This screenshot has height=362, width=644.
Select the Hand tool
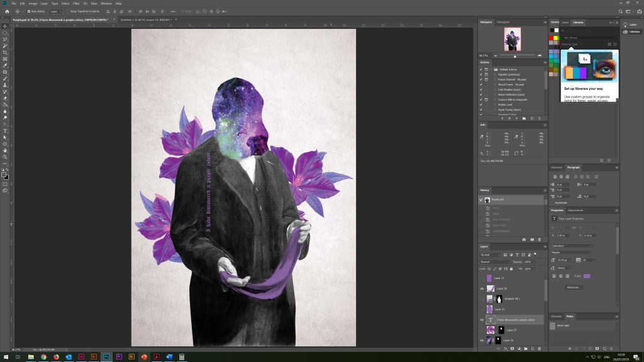pyautogui.click(x=5, y=150)
